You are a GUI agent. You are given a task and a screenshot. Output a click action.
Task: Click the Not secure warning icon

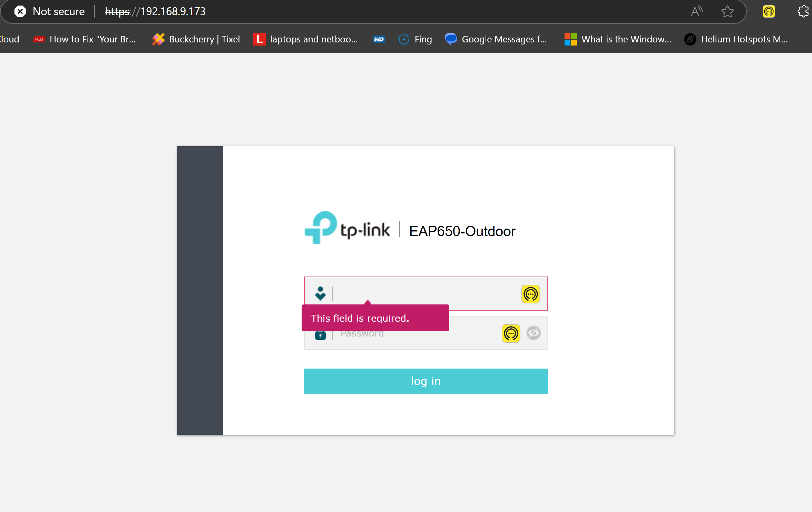(20, 11)
